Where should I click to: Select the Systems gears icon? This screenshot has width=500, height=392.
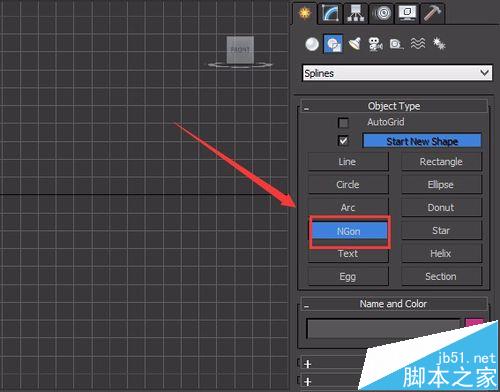coord(439,44)
